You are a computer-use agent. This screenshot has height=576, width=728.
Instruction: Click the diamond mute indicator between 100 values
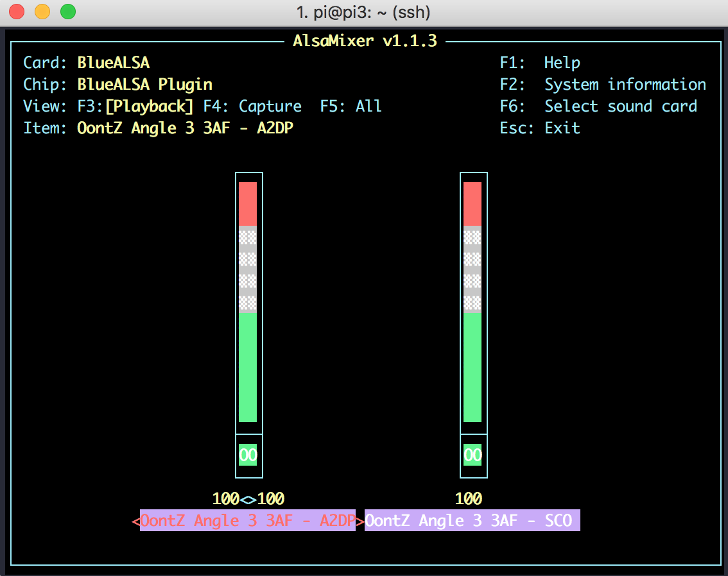pyautogui.click(x=249, y=498)
